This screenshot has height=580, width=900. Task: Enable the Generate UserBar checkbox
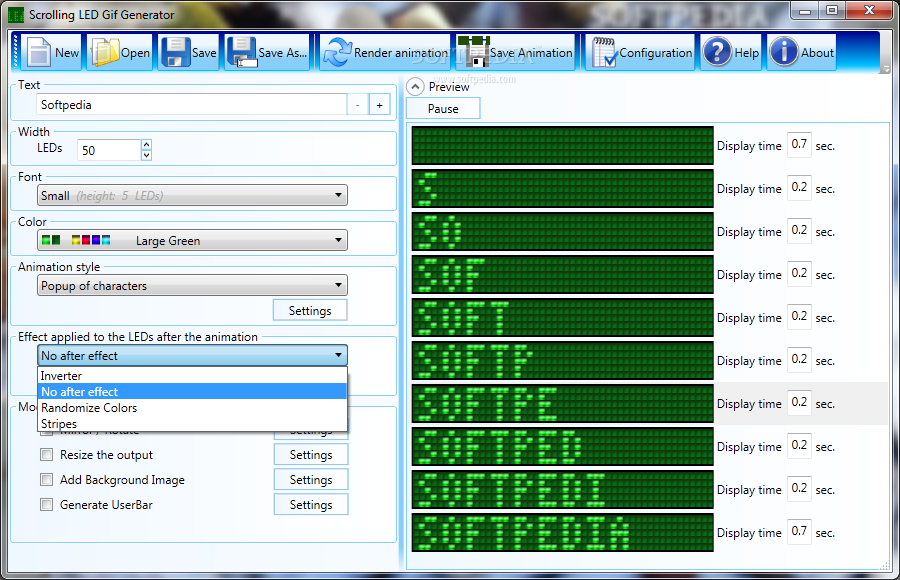click(x=46, y=505)
